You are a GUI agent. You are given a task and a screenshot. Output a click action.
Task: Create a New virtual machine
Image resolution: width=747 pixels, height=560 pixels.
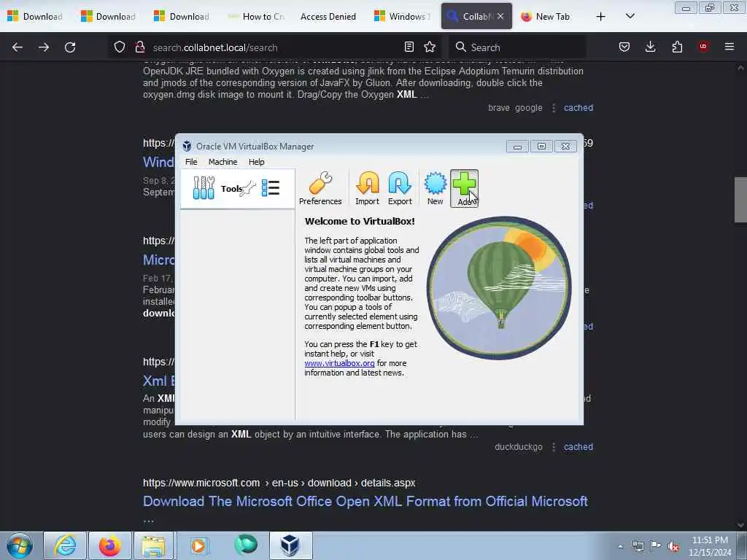[x=435, y=188]
